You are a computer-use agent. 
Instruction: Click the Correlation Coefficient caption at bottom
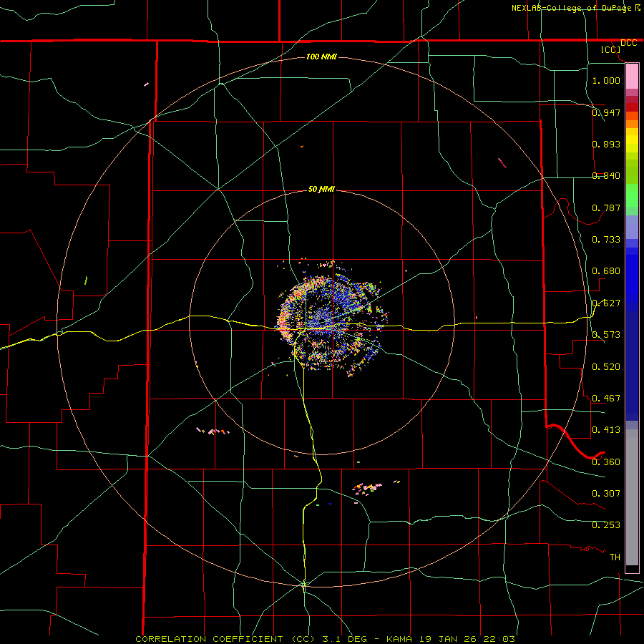coord(326,639)
